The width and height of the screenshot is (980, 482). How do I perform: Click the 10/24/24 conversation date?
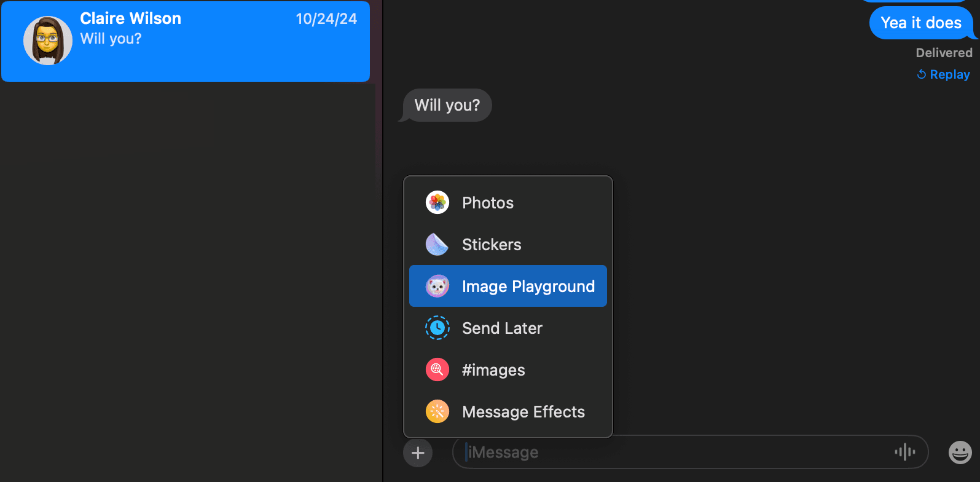(x=326, y=19)
